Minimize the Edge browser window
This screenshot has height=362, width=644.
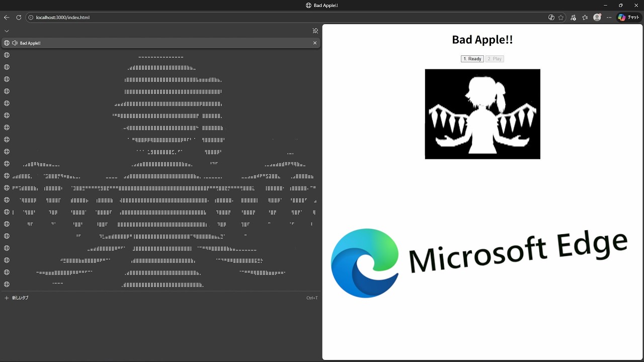point(605,5)
